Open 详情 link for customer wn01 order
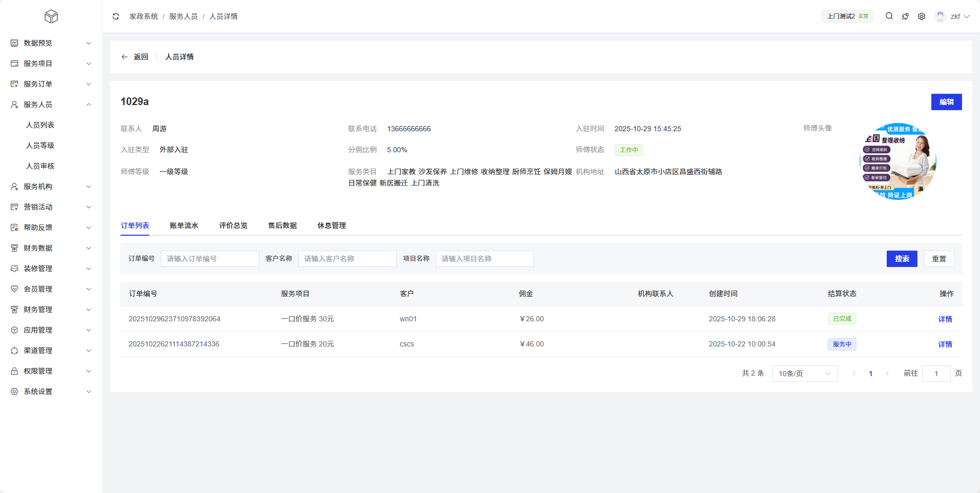 tap(945, 319)
